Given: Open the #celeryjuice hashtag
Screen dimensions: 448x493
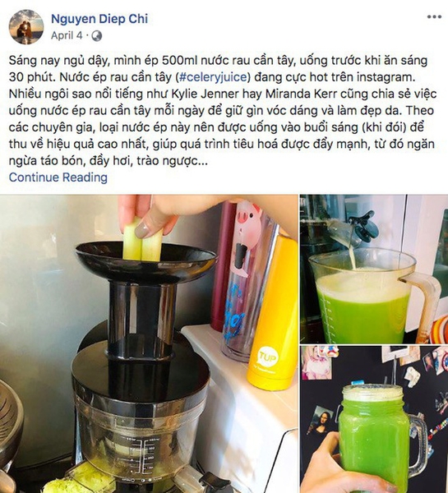Looking at the screenshot, I should coord(213,77).
